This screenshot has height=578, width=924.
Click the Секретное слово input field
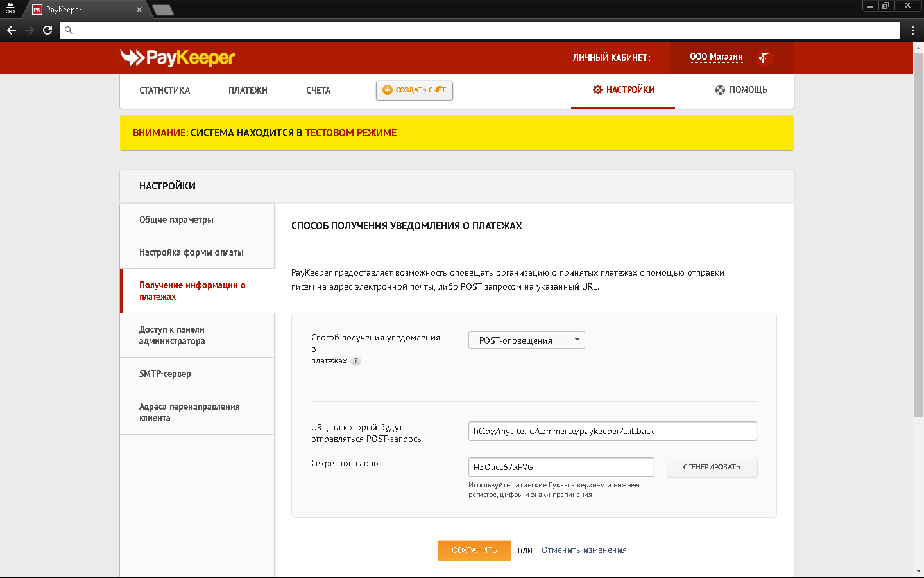click(x=561, y=467)
